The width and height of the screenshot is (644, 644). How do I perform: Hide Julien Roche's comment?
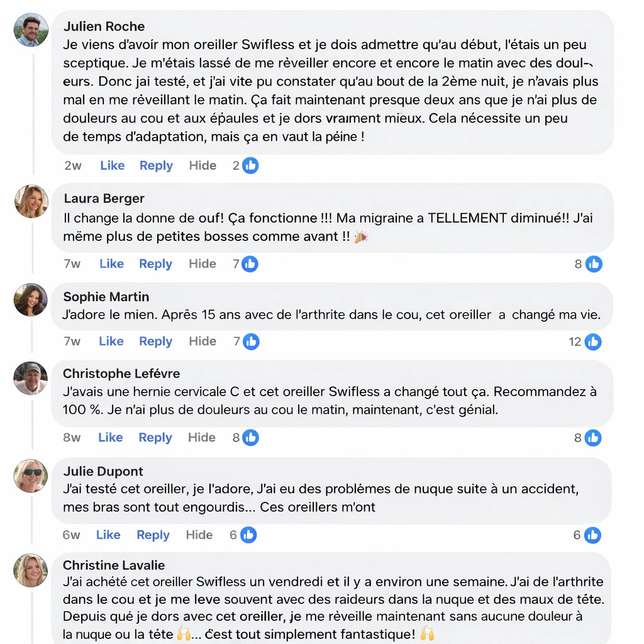click(x=203, y=165)
